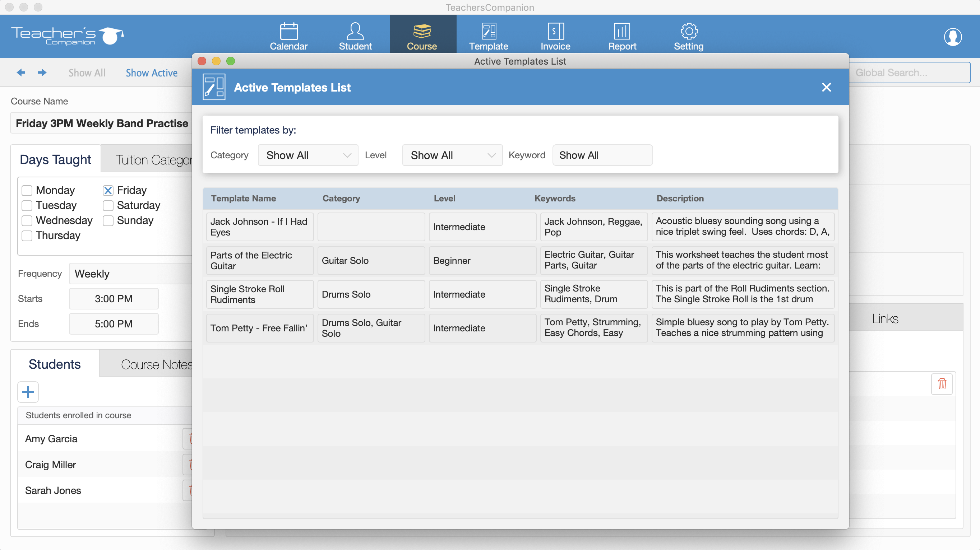Add a student with plus button

[x=28, y=392]
